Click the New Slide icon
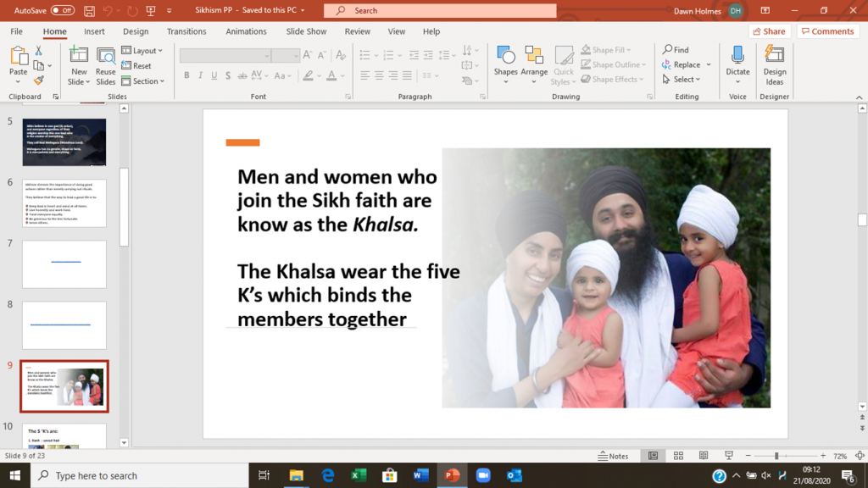This screenshot has height=488, width=868. point(79,56)
